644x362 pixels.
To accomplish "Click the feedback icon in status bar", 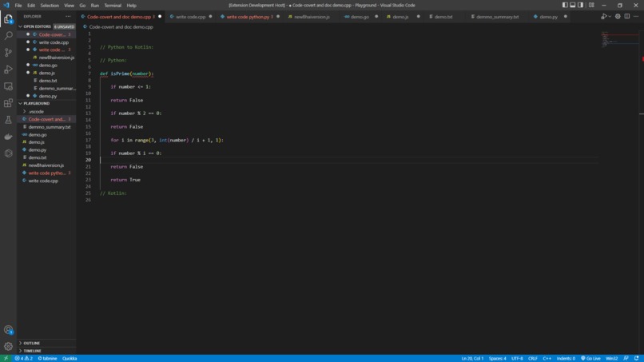I will click(x=626, y=358).
